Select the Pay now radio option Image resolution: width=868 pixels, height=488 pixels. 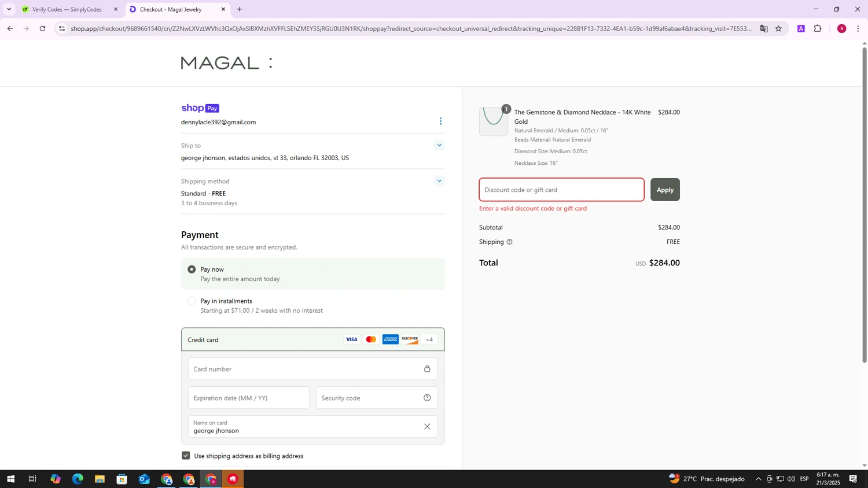click(x=192, y=269)
